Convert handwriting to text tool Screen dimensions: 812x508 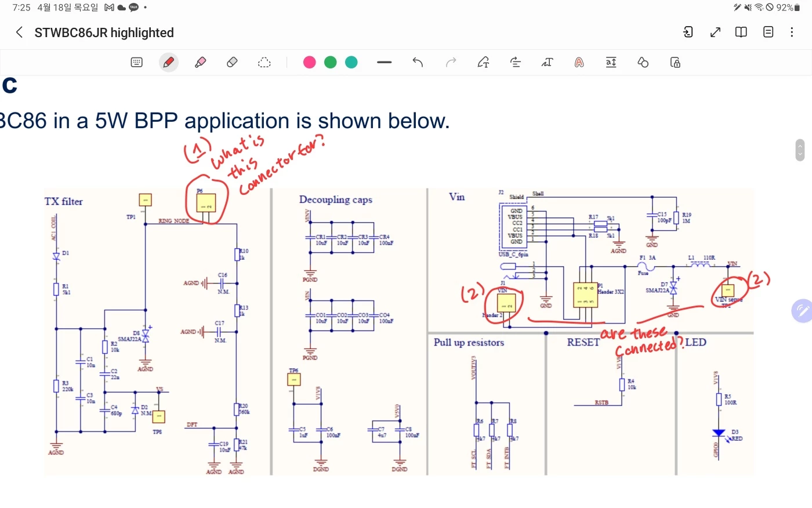click(547, 62)
